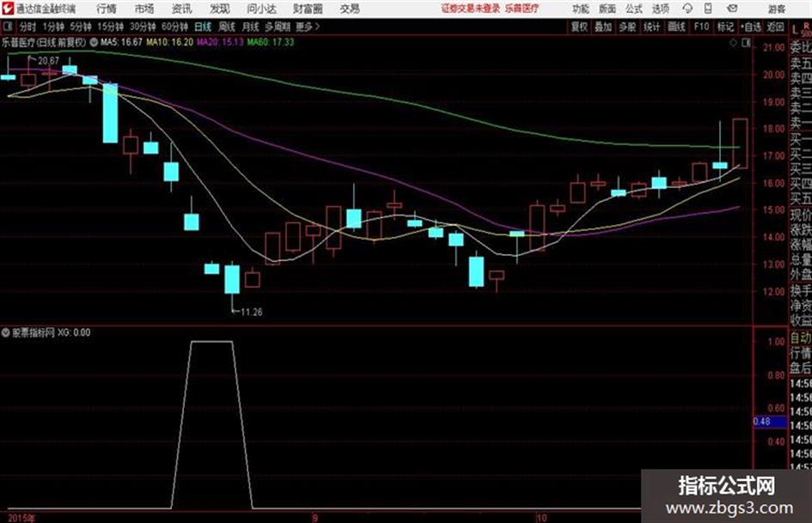The width and height of the screenshot is (812, 523).
Task: Expand the 更多 > periods list
Action: tap(308, 27)
